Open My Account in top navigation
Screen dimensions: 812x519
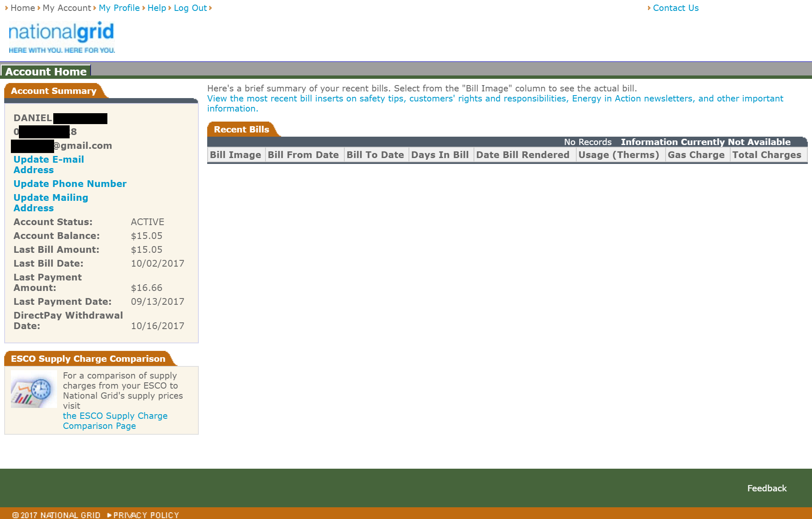tap(67, 8)
